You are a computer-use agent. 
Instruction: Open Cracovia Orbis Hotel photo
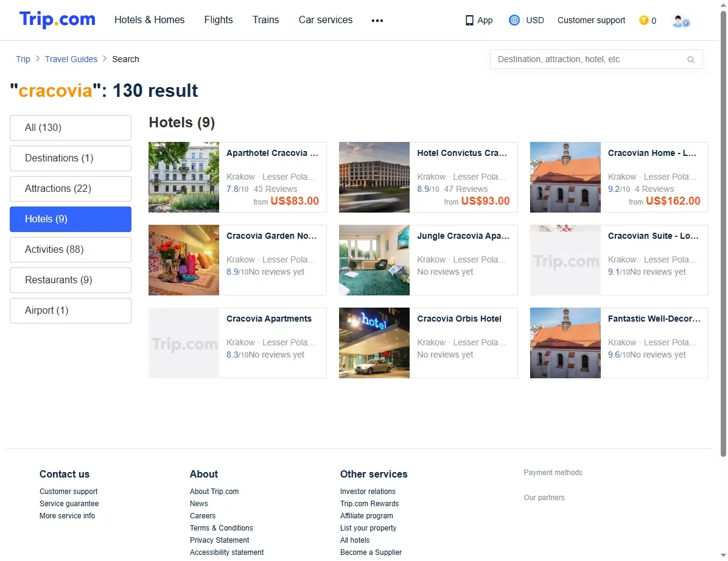point(374,342)
